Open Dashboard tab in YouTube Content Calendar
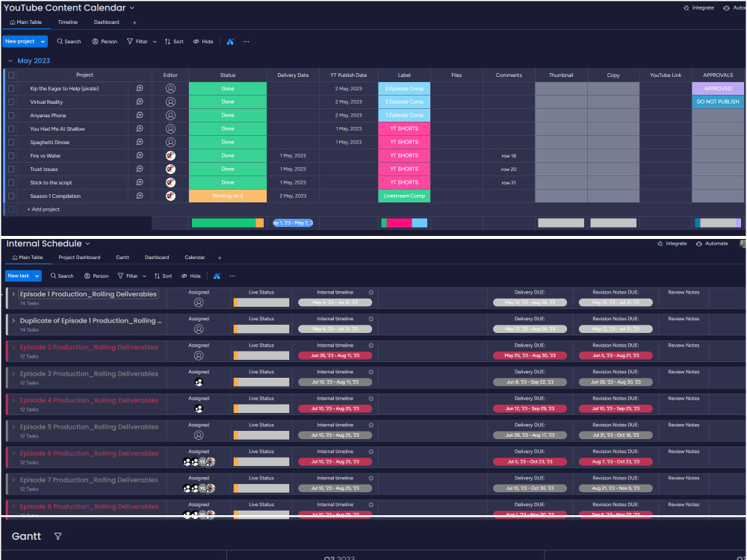Screen dimensions: 747x560 (x=106, y=22)
